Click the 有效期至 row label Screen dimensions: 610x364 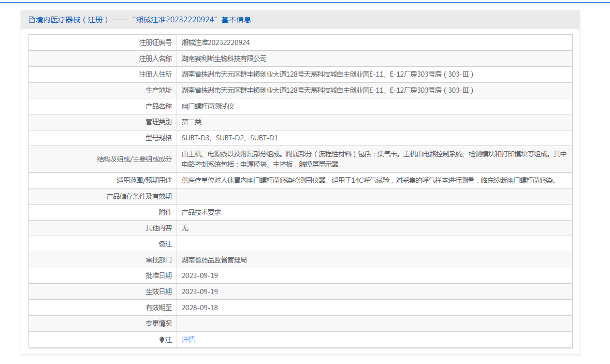[x=159, y=308]
